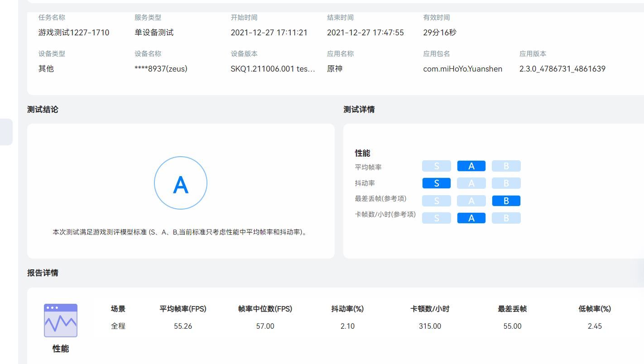This screenshot has height=364, width=644.
Task: Select S badge in 抖动率 row
Action: pos(437,183)
